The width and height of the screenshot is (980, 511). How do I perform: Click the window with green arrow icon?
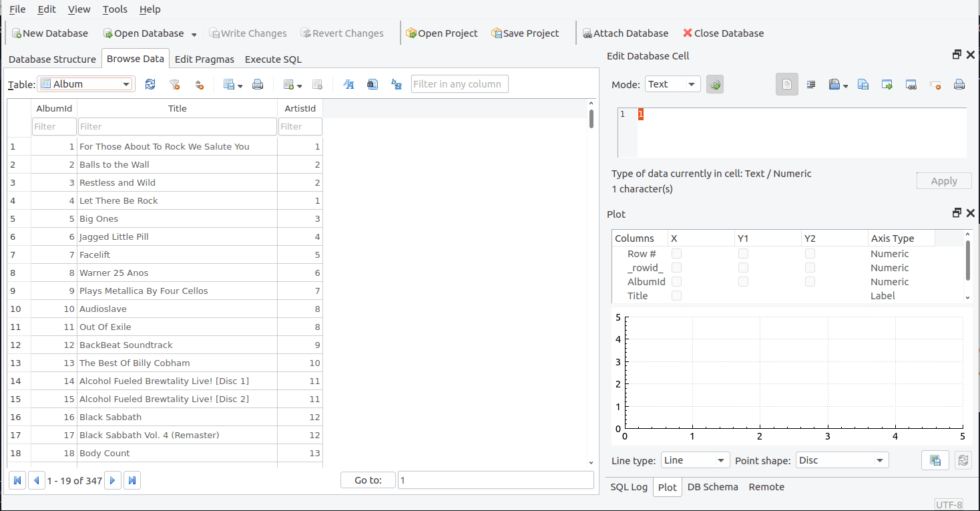(887, 84)
